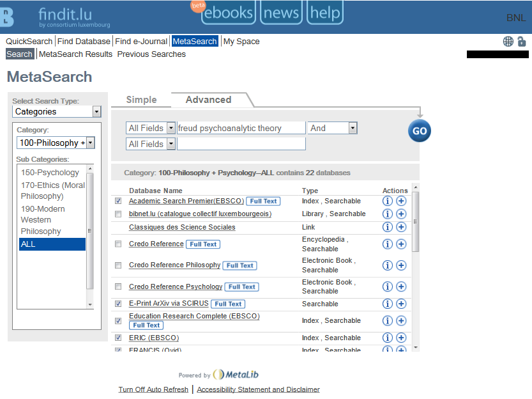Click first search term input field
The width and height of the screenshot is (532, 399).
pyautogui.click(x=241, y=128)
